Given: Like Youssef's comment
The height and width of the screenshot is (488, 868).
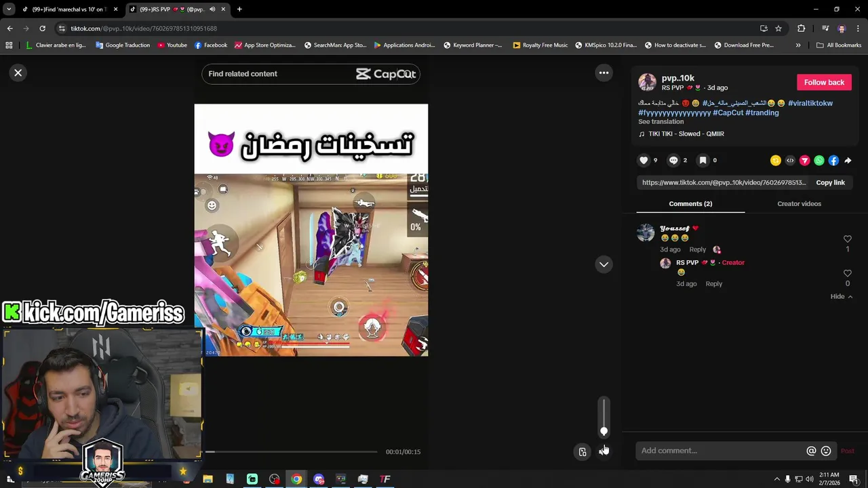Looking at the screenshot, I should [x=847, y=239].
